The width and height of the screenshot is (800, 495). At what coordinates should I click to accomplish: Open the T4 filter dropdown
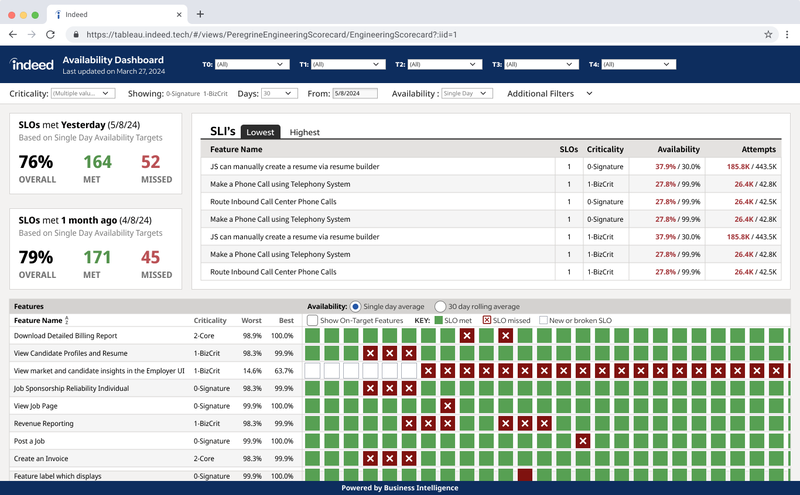[x=639, y=64]
